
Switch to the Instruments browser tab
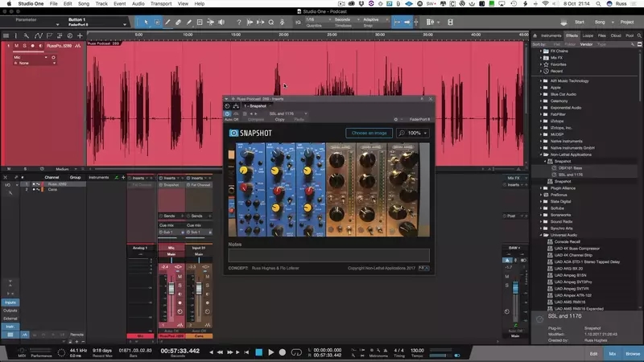click(551, 35)
